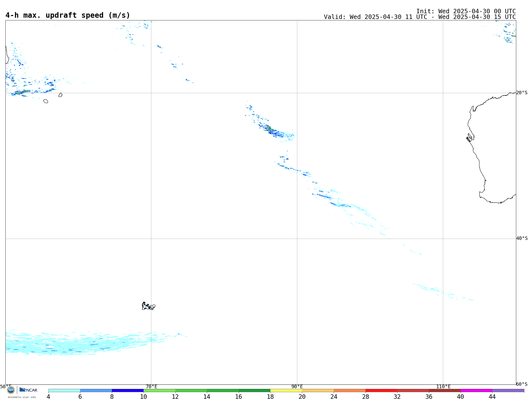Viewport: 532px width, 400px height.
Task: Select the title '4-h max. updraft speed (m/s)'
Action: (68, 15)
